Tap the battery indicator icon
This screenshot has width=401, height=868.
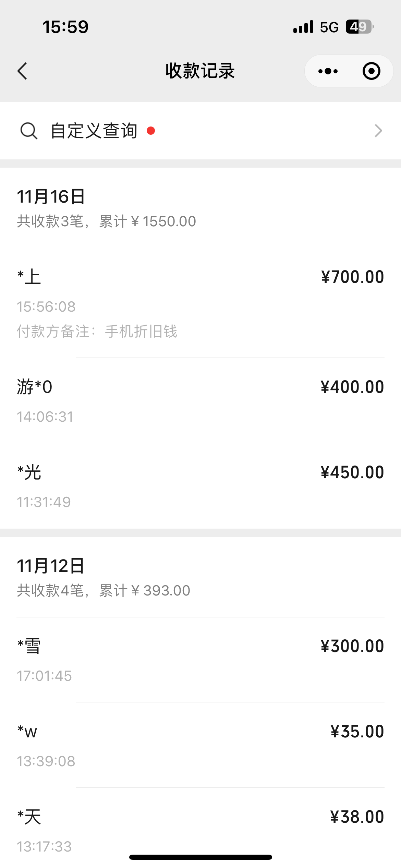click(359, 27)
